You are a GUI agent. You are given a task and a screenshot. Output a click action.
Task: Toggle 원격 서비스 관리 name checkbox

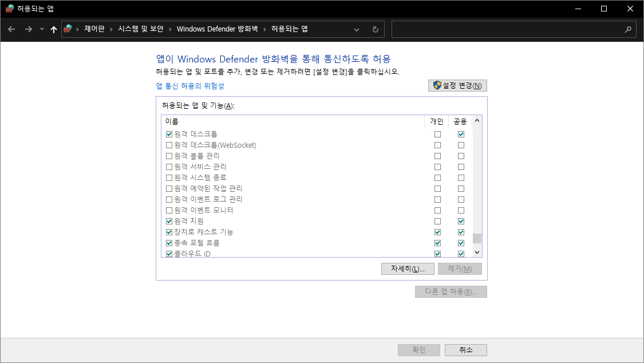[x=169, y=167]
